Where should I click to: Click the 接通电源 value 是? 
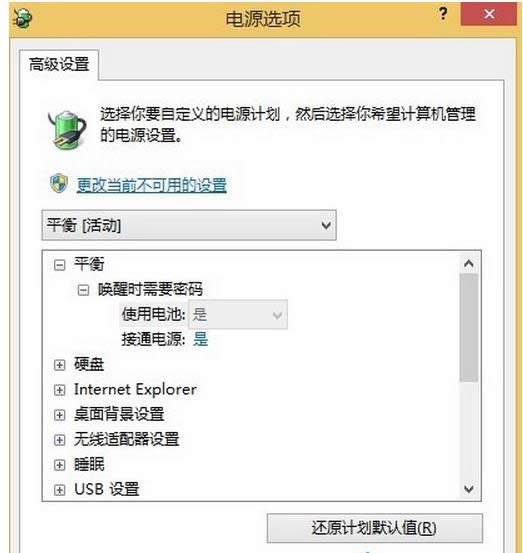[x=201, y=339]
